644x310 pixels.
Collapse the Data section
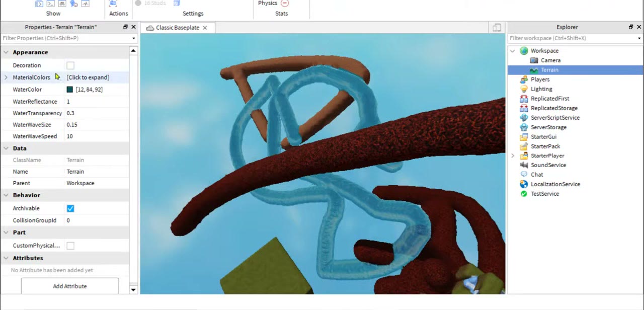[6, 148]
